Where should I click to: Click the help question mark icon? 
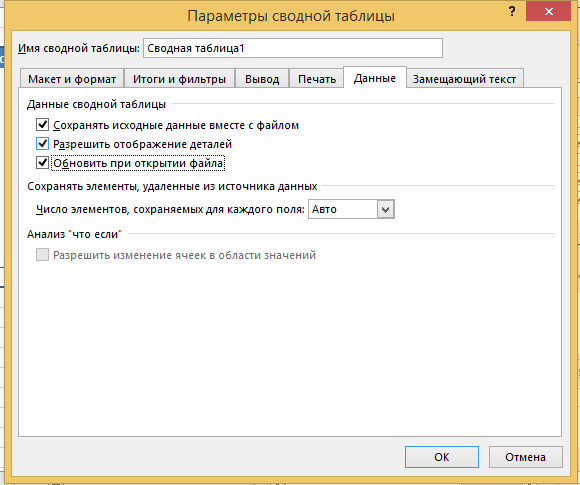click(512, 11)
